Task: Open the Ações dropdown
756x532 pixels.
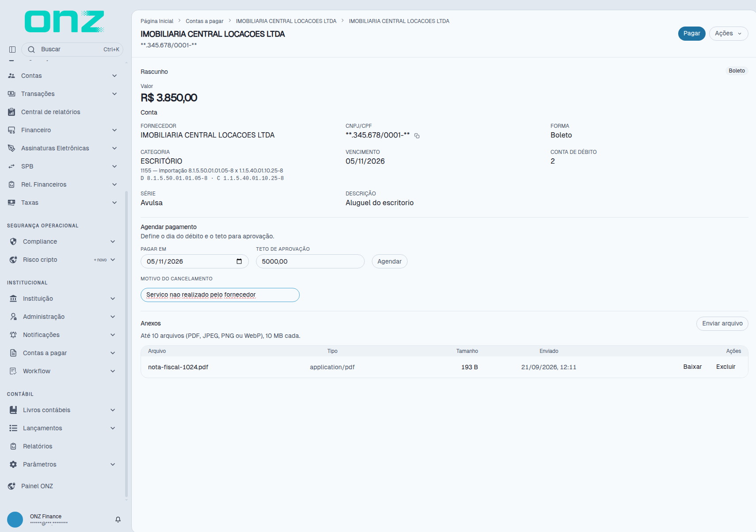Action: 729,34
